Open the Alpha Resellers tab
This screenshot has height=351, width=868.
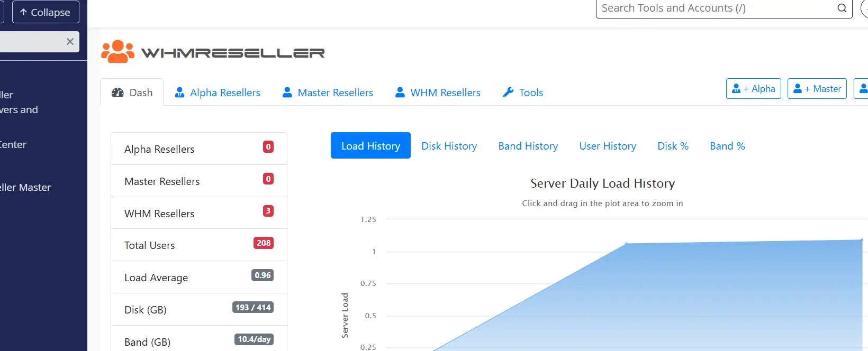218,93
